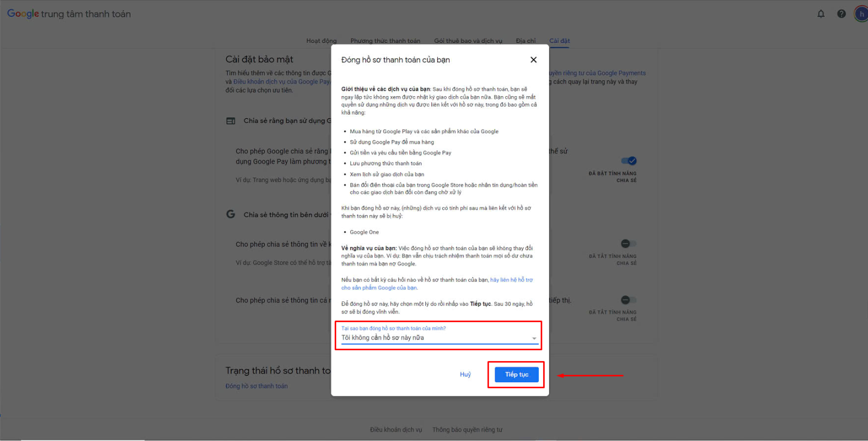The width and height of the screenshot is (868, 441).
Task: Open the help question mark icon
Action: click(841, 14)
